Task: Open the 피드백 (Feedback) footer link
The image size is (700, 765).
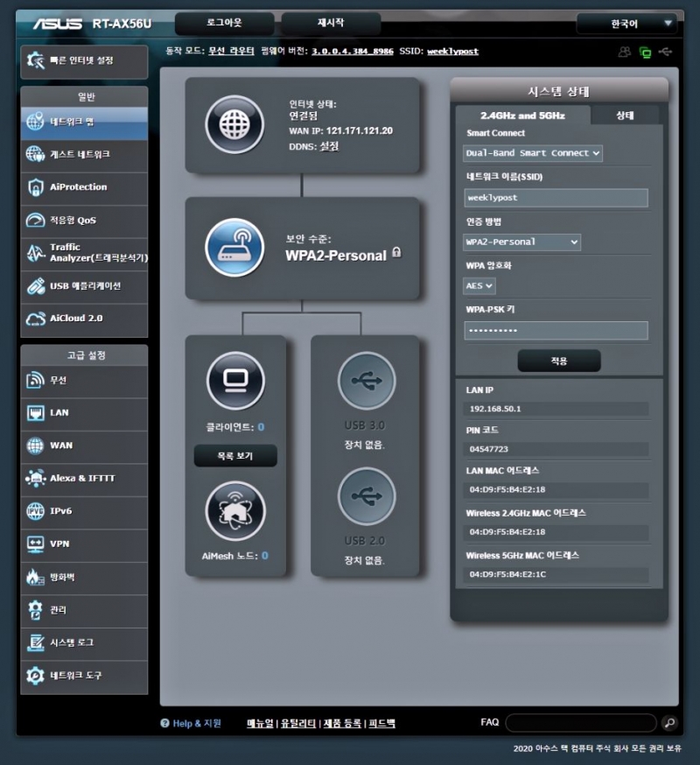Action: [381, 724]
